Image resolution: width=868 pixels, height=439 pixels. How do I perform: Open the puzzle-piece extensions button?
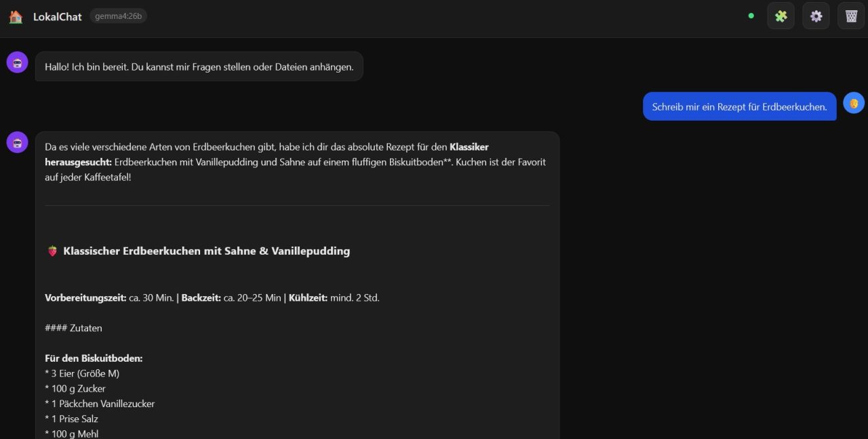pyautogui.click(x=781, y=16)
